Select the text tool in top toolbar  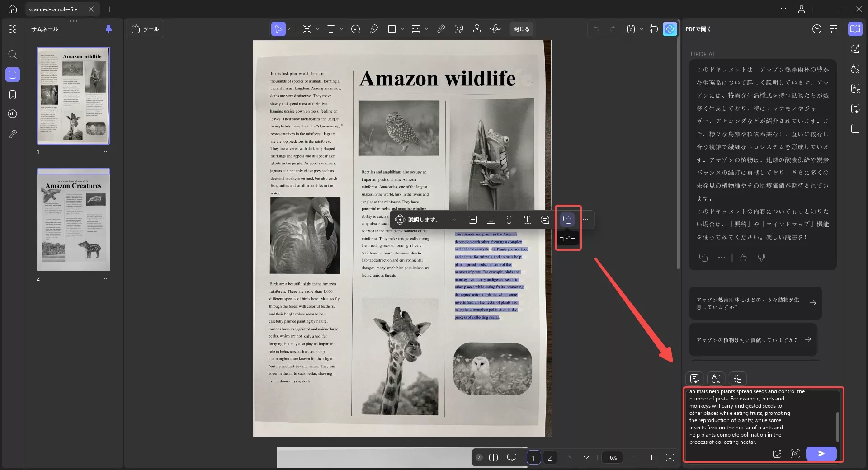coord(331,29)
